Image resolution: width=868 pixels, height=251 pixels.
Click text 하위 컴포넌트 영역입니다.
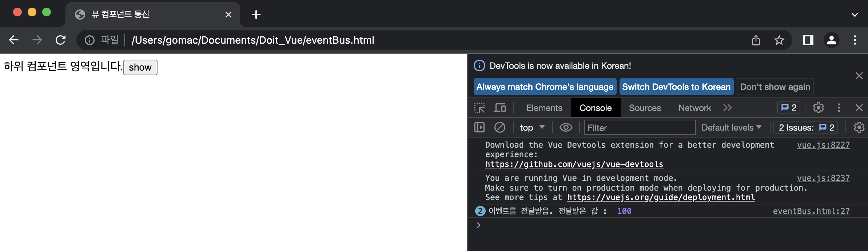coord(63,66)
